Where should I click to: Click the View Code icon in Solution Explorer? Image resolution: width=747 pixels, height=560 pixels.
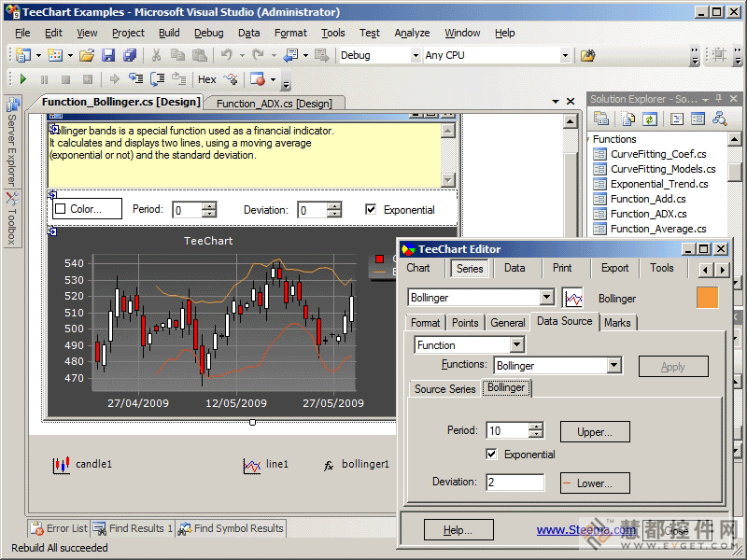(676, 119)
